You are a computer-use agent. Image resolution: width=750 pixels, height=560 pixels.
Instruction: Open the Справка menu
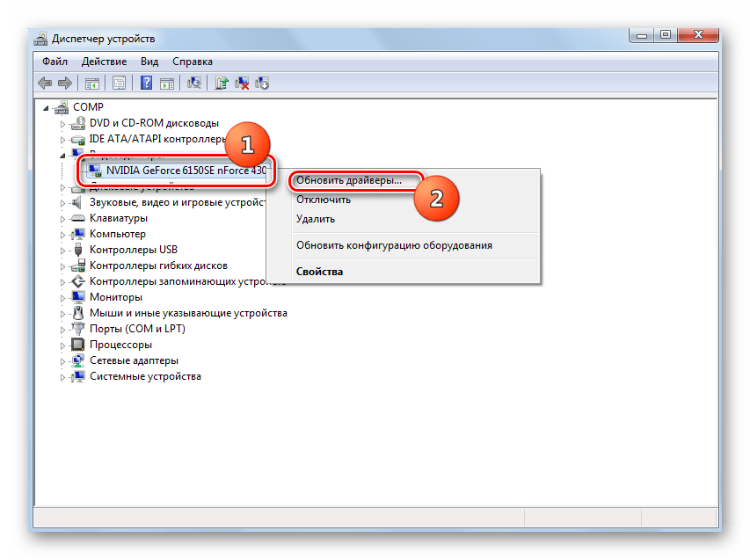(x=193, y=62)
